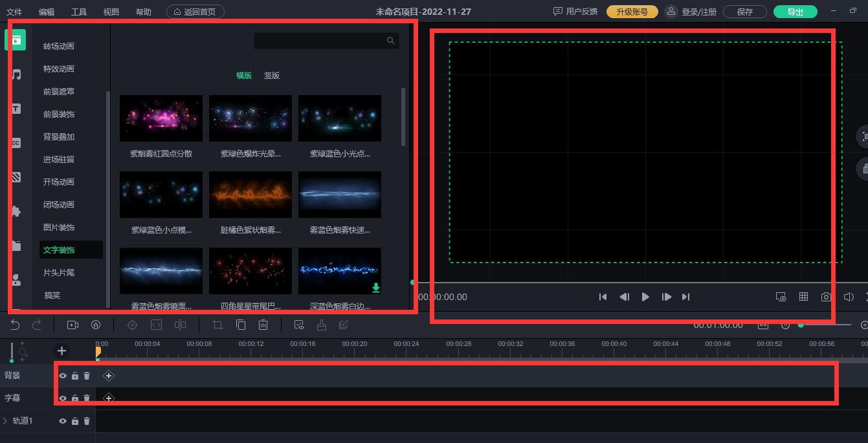
Task: Lock the 字幕 track
Action: point(75,398)
